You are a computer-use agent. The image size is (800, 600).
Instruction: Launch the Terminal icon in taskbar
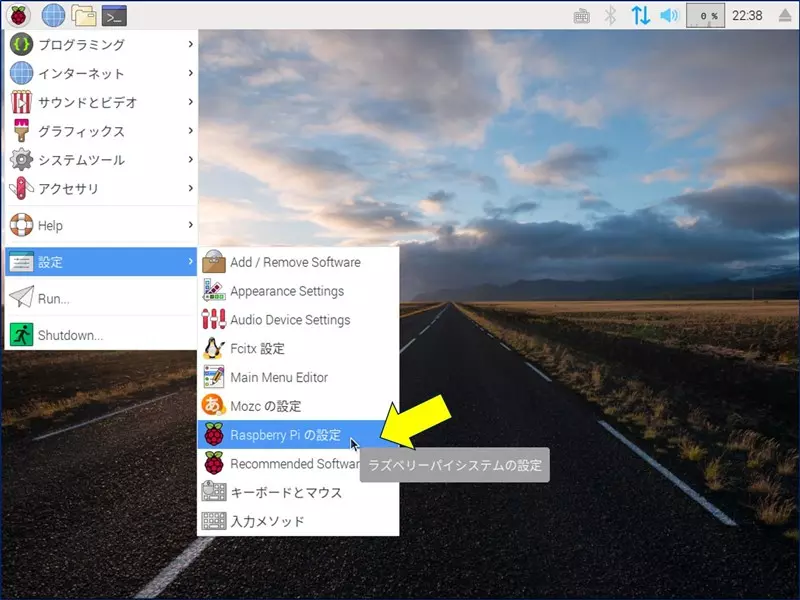pos(114,16)
